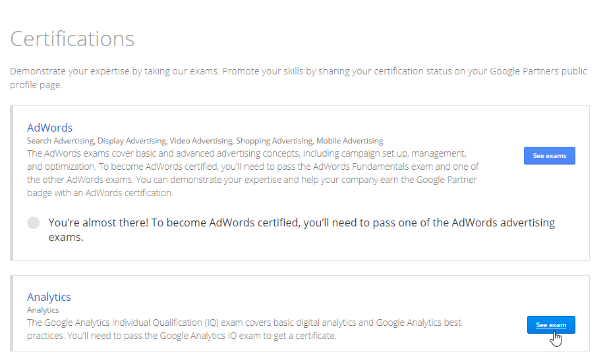Click "Mobile Advertising" in the AdWords topics
Viewport: 607px width, 364px height.
pos(349,141)
